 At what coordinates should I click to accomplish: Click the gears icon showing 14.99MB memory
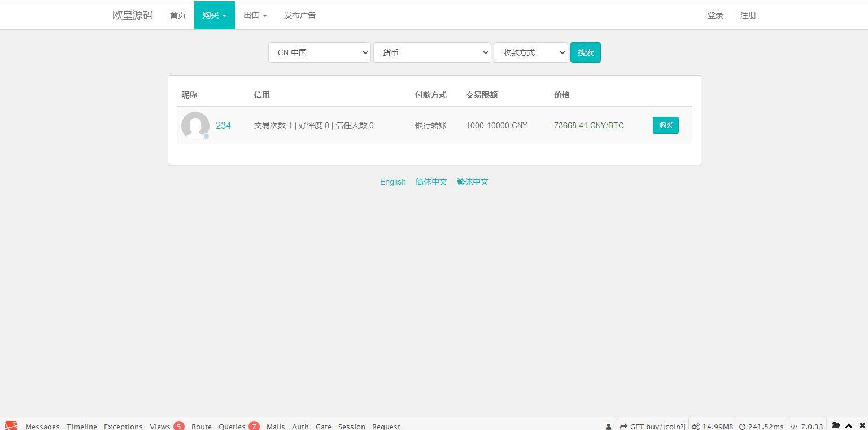(x=695, y=426)
